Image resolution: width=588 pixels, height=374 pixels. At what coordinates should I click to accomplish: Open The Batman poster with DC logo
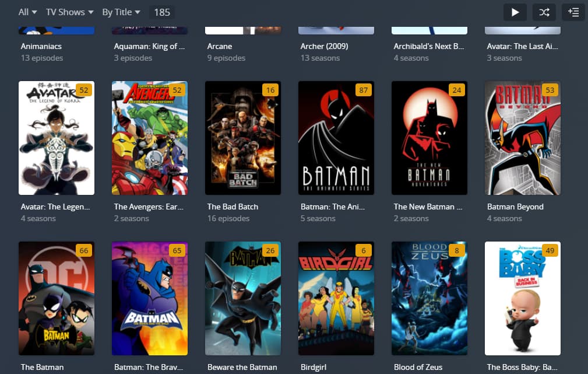(x=57, y=298)
